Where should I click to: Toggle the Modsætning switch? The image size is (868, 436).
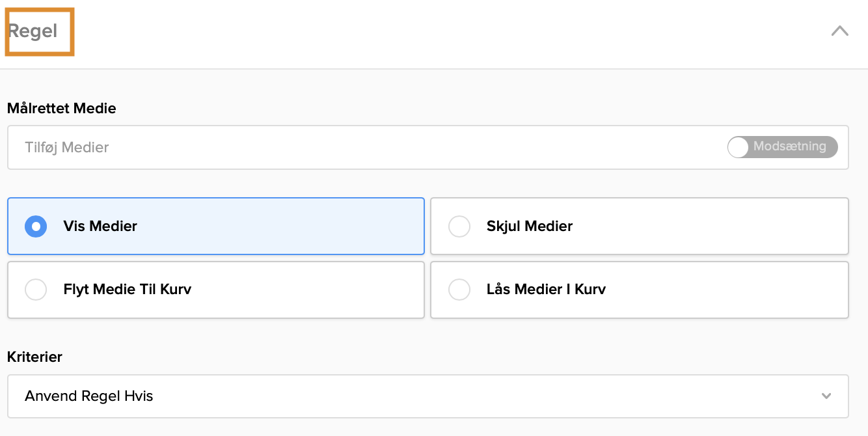click(x=783, y=147)
